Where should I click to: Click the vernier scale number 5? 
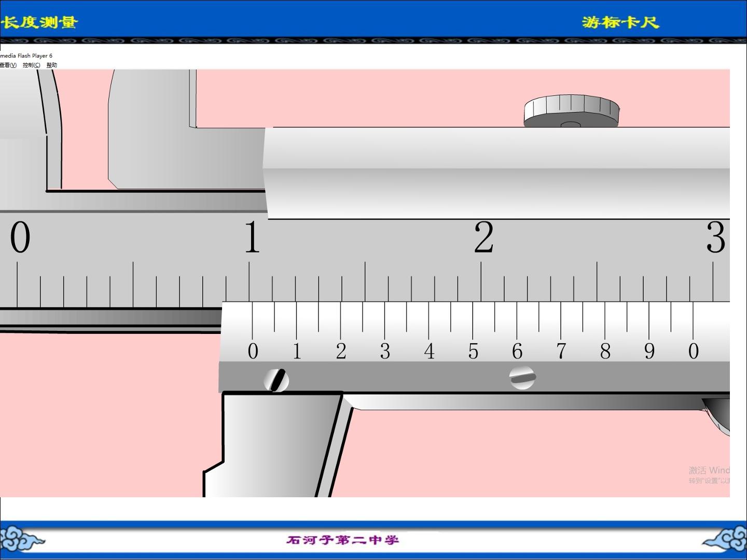pos(473,352)
